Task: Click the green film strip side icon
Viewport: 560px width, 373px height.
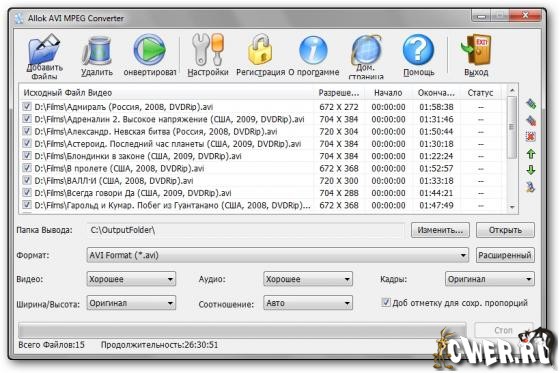Action: coord(531,104)
